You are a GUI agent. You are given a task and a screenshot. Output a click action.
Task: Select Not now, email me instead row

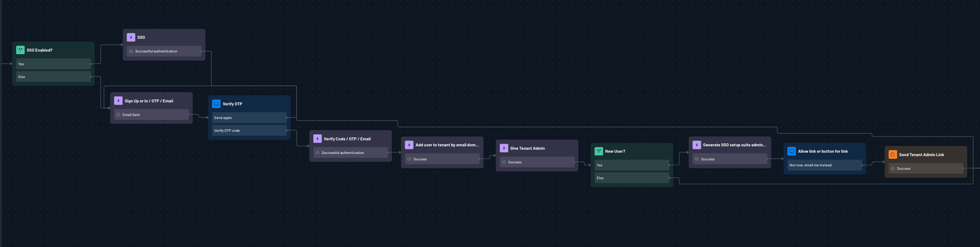point(824,165)
